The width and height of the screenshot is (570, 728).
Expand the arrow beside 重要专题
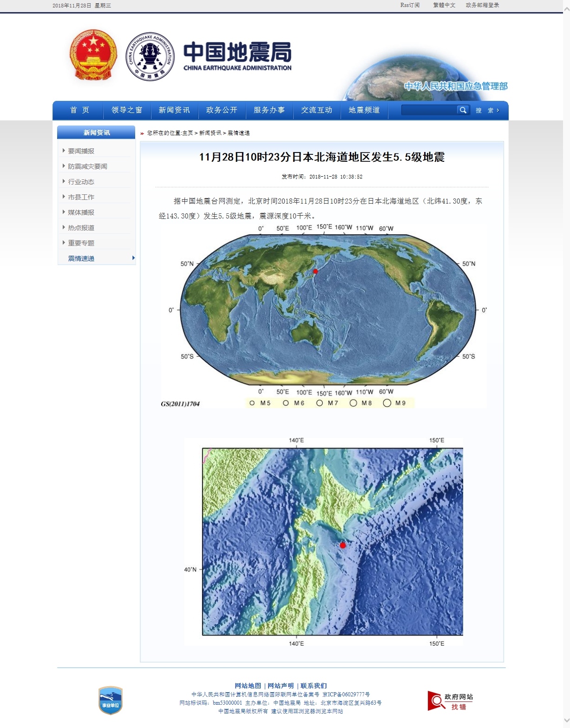click(x=64, y=243)
